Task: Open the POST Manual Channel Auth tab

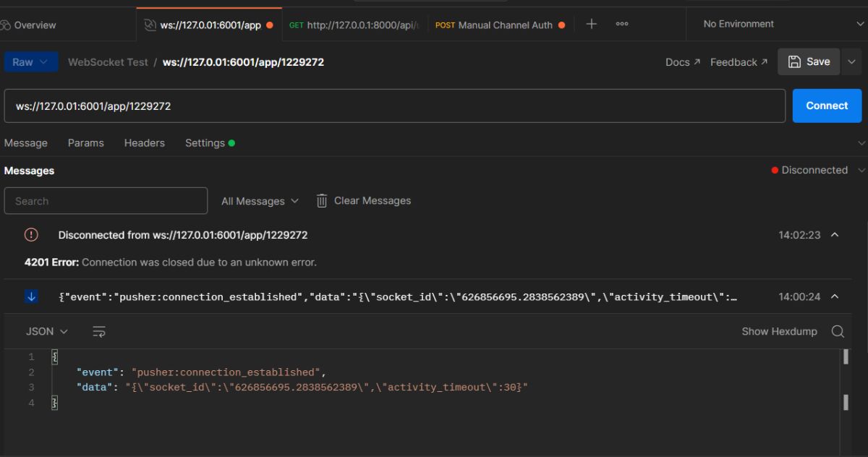Action: pos(501,25)
